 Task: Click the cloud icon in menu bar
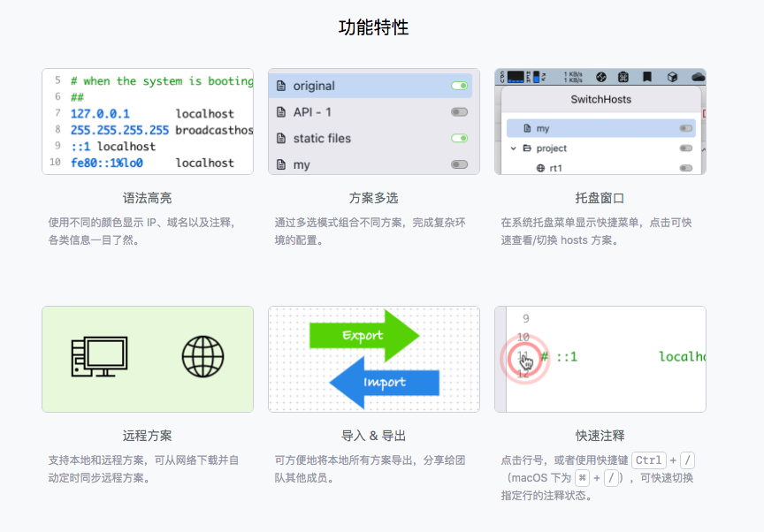(699, 77)
